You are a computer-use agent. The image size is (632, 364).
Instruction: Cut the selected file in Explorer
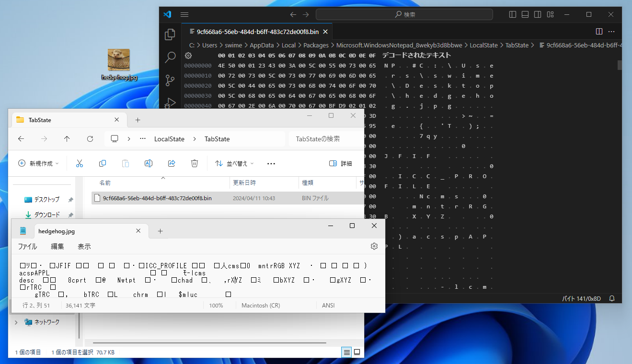[80, 163]
